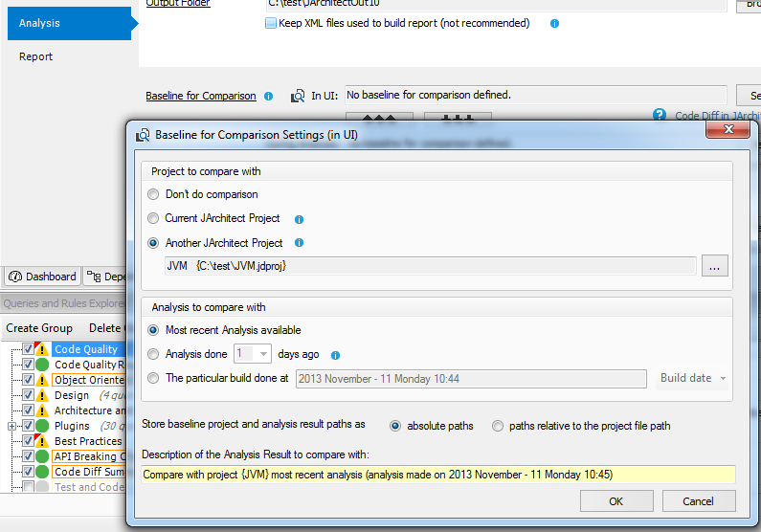Enable Keep XML files used to build report
The height and width of the screenshot is (532, 761).
(271, 23)
